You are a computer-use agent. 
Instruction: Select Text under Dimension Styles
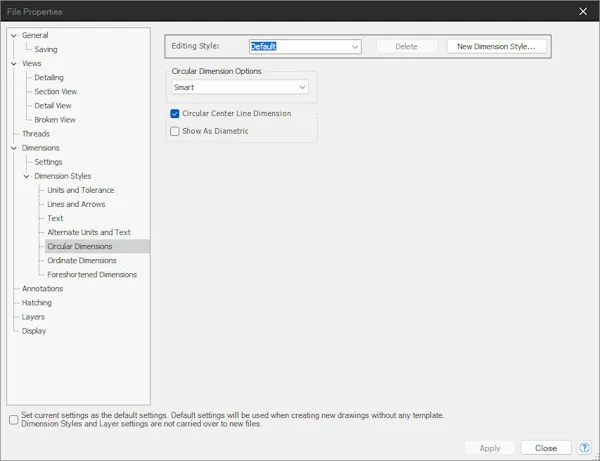point(55,218)
